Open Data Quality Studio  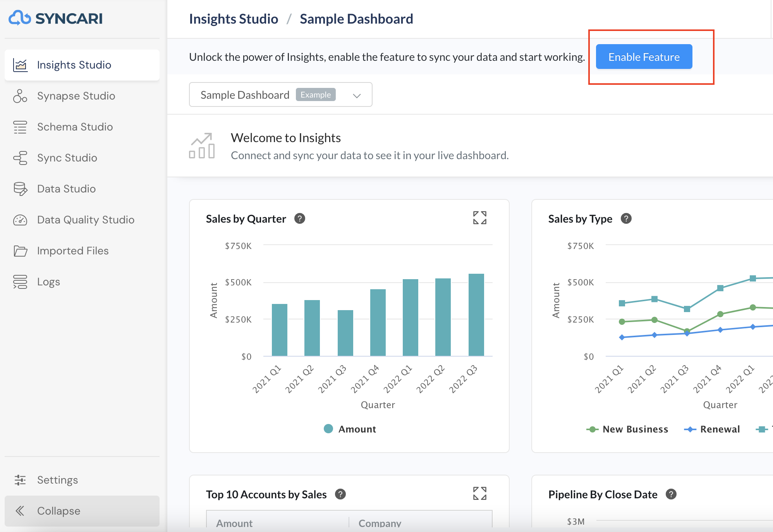tap(82, 220)
